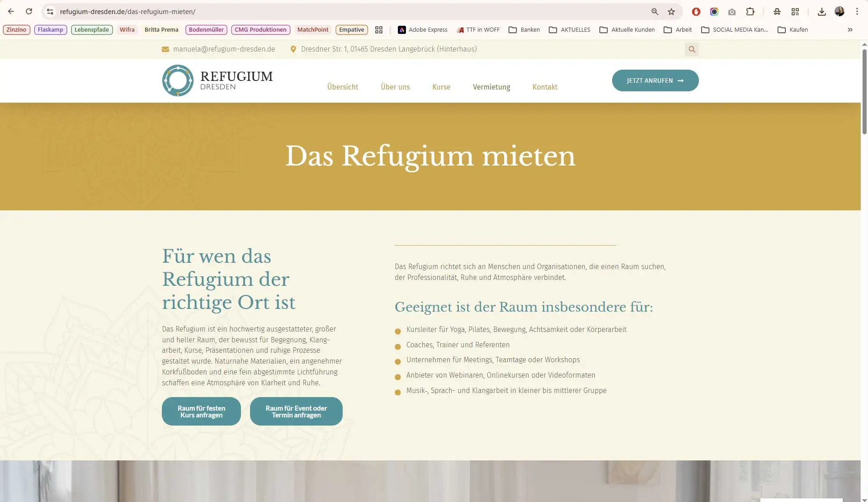Open site information icon in address bar
The width and height of the screenshot is (868, 502).
click(x=50, y=12)
